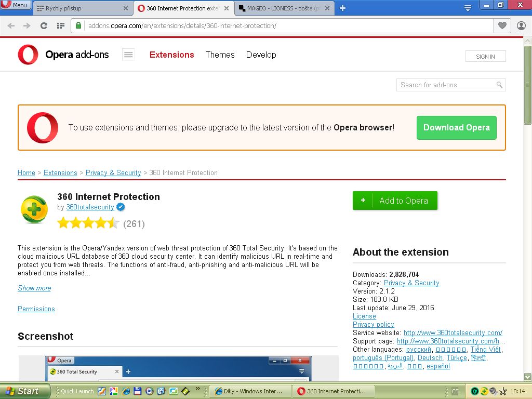Click the address bar URL
The width and height of the screenshot is (532, 399).
tap(182, 25)
